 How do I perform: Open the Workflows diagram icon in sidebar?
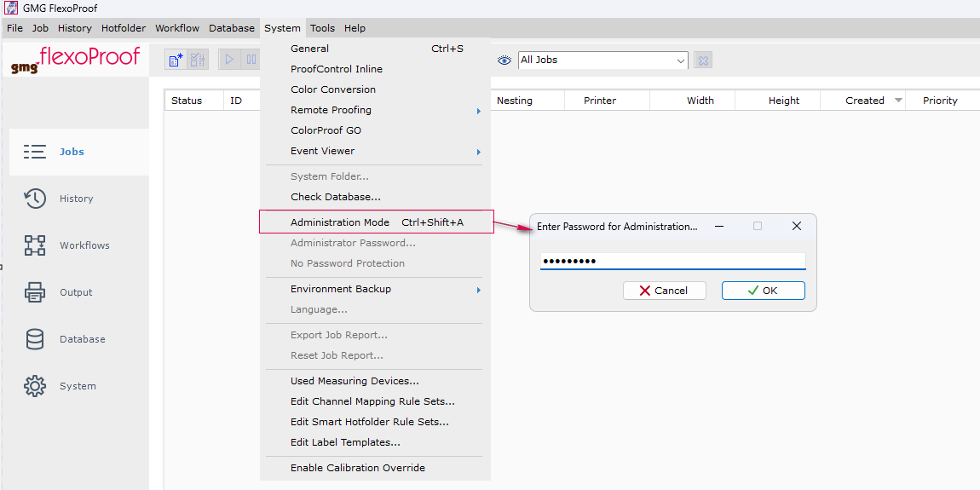click(35, 245)
